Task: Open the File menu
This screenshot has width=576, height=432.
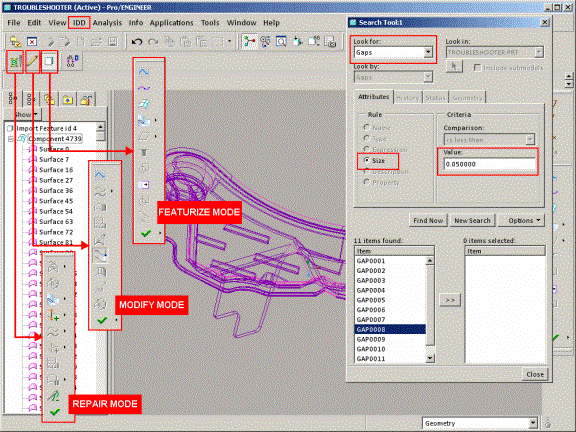Action: pyautogui.click(x=14, y=23)
